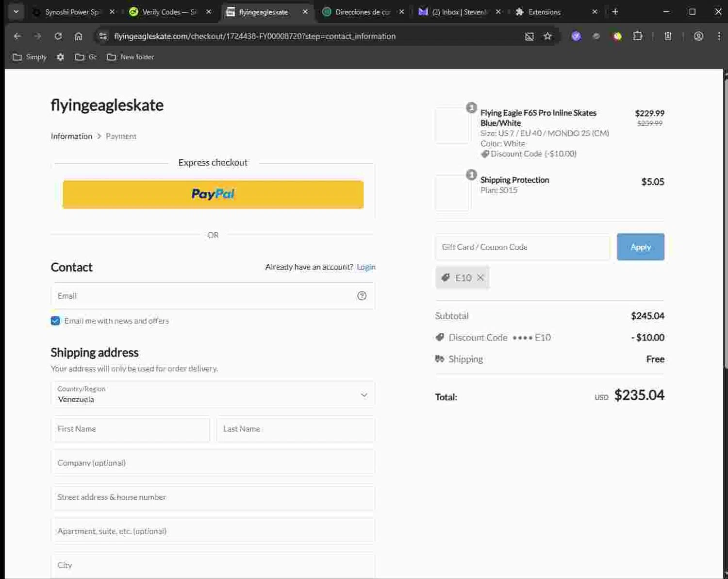
Task: Open the gray extension icon in the toolbar
Action: [x=596, y=36]
